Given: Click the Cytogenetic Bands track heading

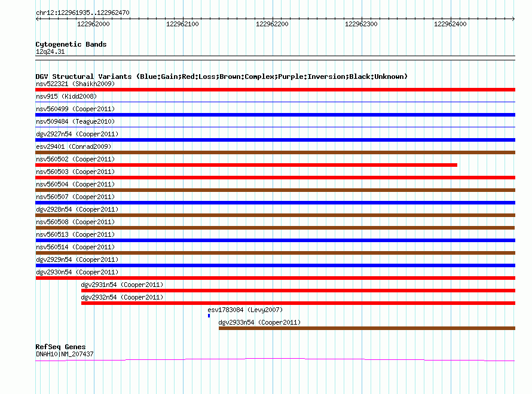Looking at the screenshot, I should point(71,44).
